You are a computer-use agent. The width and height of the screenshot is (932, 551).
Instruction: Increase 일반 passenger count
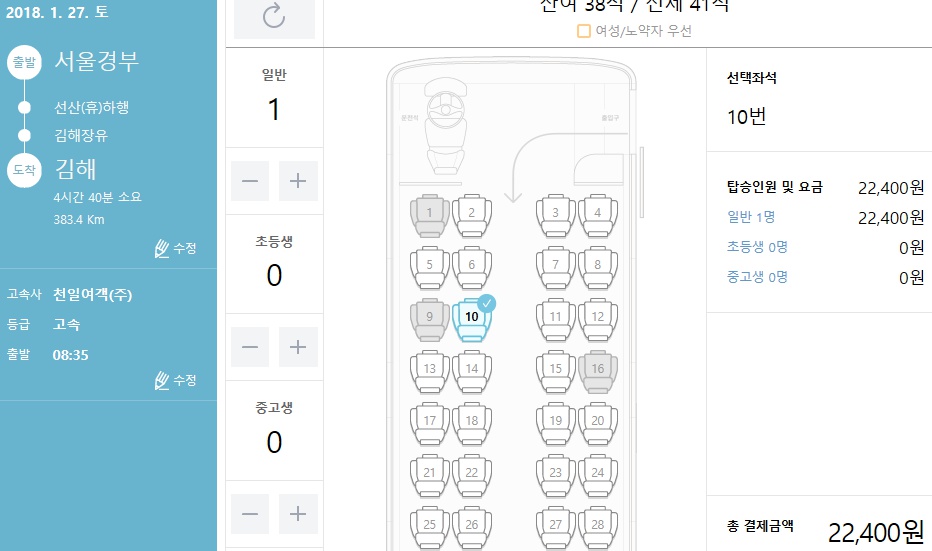(297, 181)
